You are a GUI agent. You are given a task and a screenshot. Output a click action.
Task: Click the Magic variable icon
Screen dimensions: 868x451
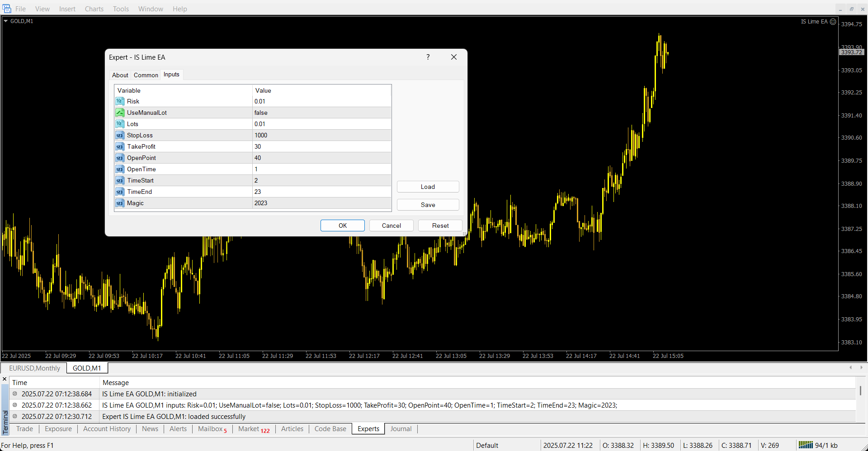[119, 203]
